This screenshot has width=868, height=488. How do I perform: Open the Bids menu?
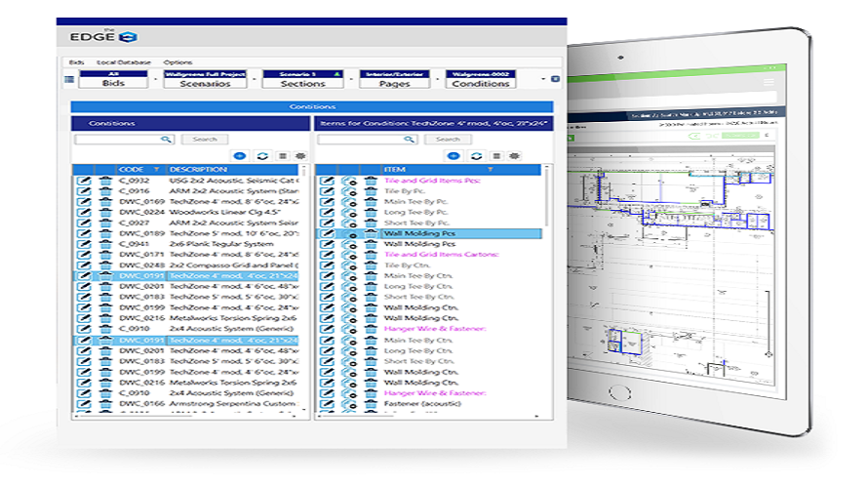pos(76,62)
